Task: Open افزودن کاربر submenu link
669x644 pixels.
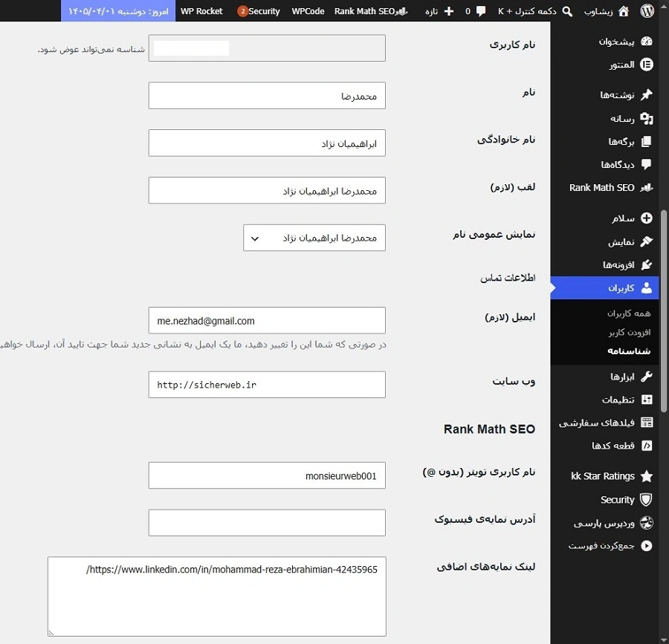Action: click(x=630, y=332)
